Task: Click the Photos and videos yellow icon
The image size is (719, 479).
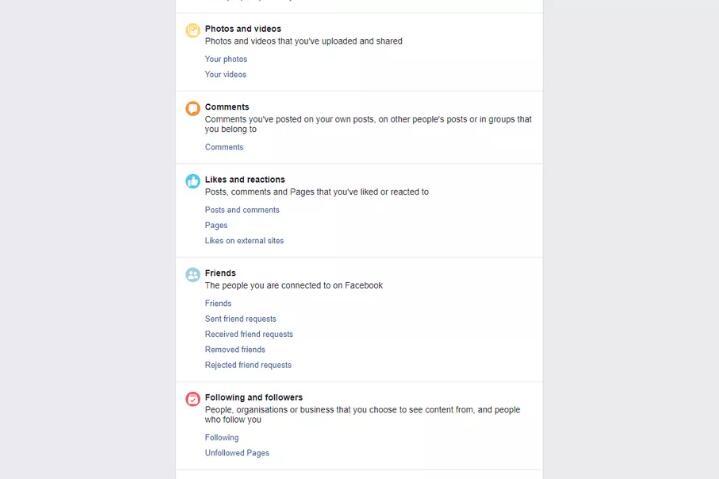Action: coord(192,31)
